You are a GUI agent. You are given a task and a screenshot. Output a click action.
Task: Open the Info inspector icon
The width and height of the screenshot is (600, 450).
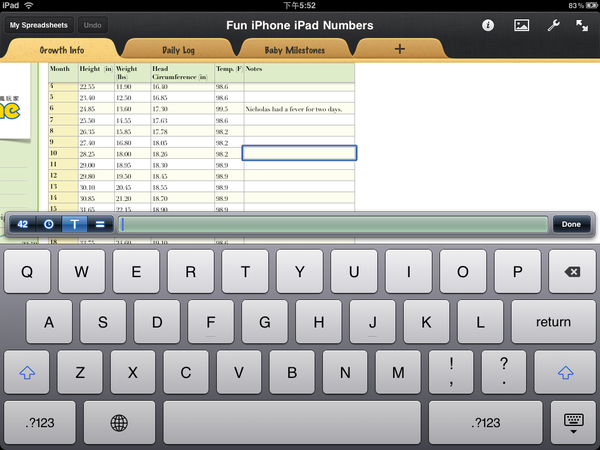point(488,26)
